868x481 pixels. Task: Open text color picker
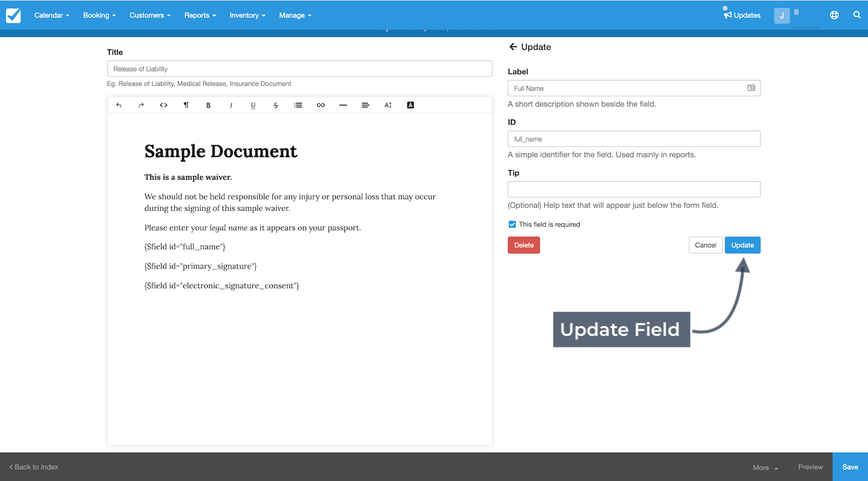tap(410, 105)
